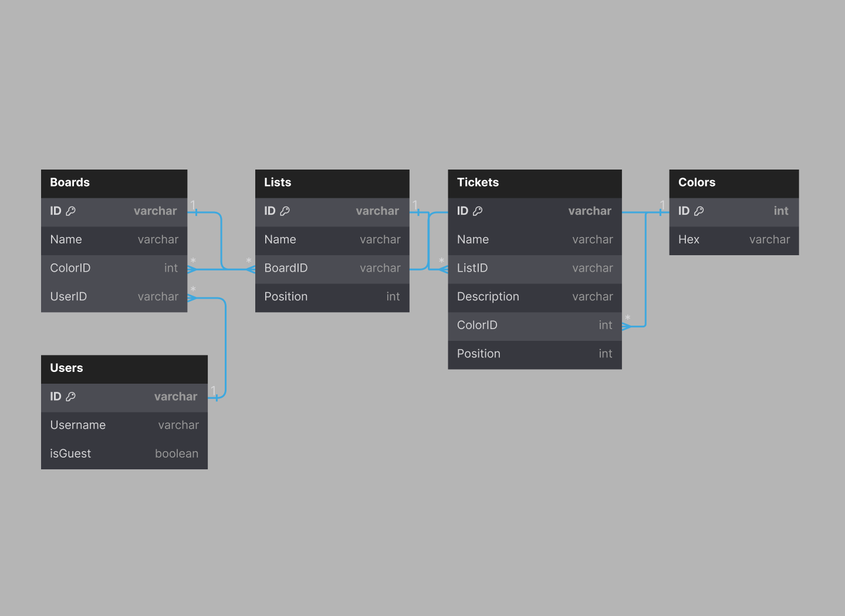Image resolution: width=845 pixels, height=616 pixels.
Task: Click the key icon in Colors ID row
Action: pos(699,211)
